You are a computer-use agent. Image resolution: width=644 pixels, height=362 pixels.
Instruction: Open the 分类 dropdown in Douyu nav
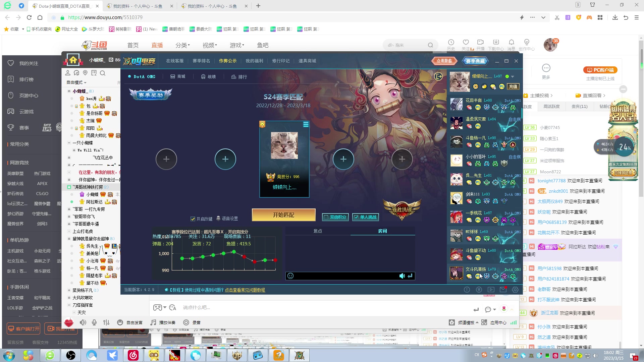pyautogui.click(x=183, y=45)
